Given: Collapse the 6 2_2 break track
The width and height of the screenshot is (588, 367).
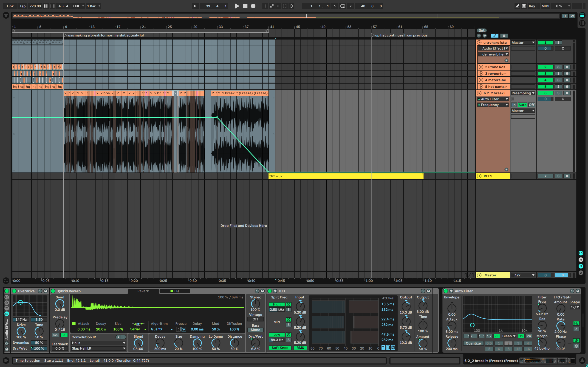Looking at the screenshot, I should point(479,93).
